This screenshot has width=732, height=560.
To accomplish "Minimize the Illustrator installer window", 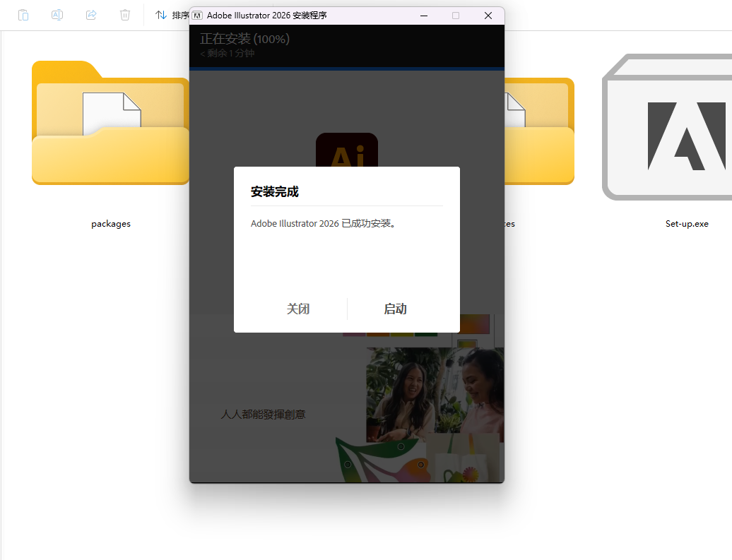I will point(424,16).
